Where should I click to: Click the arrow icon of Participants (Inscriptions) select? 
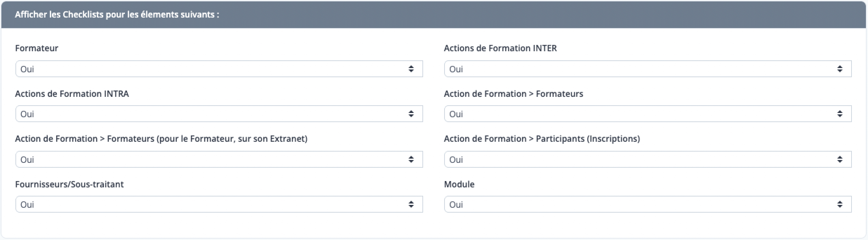click(840, 159)
